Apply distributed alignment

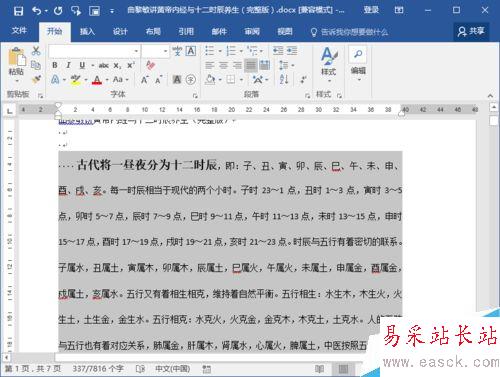coord(265,65)
